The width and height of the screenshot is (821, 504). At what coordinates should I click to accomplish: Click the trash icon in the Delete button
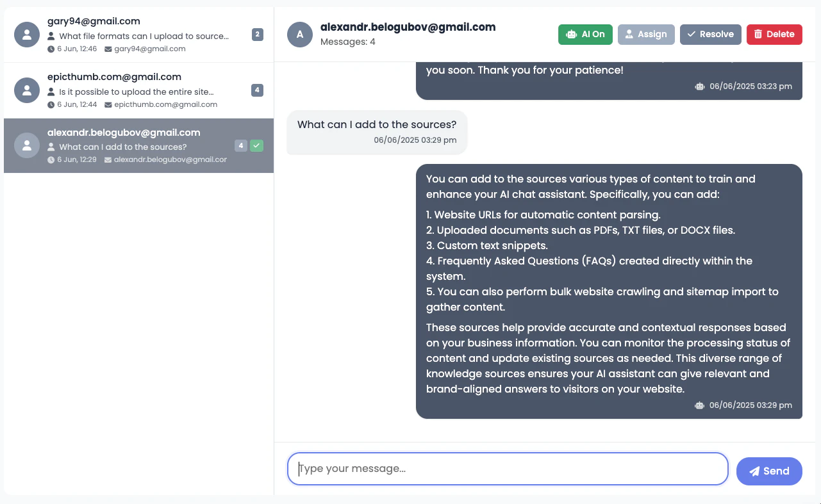(757, 34)
